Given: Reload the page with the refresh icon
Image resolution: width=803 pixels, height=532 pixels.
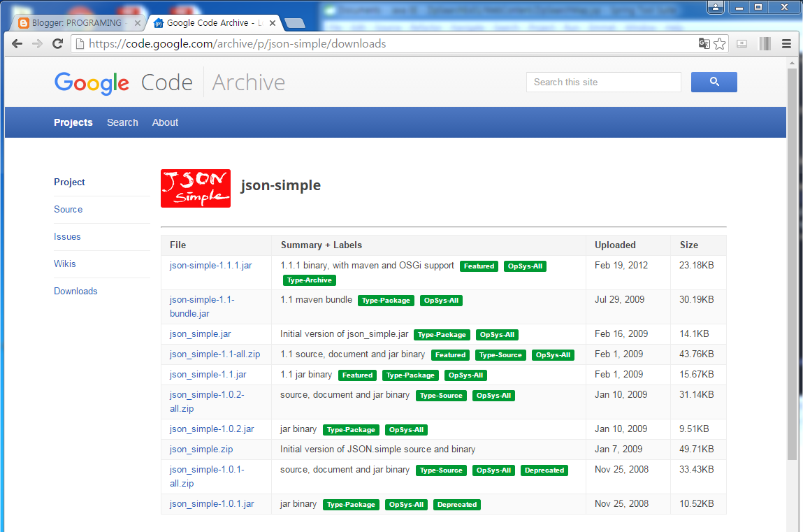Looking at the screenshot, I should pos(58,44).
